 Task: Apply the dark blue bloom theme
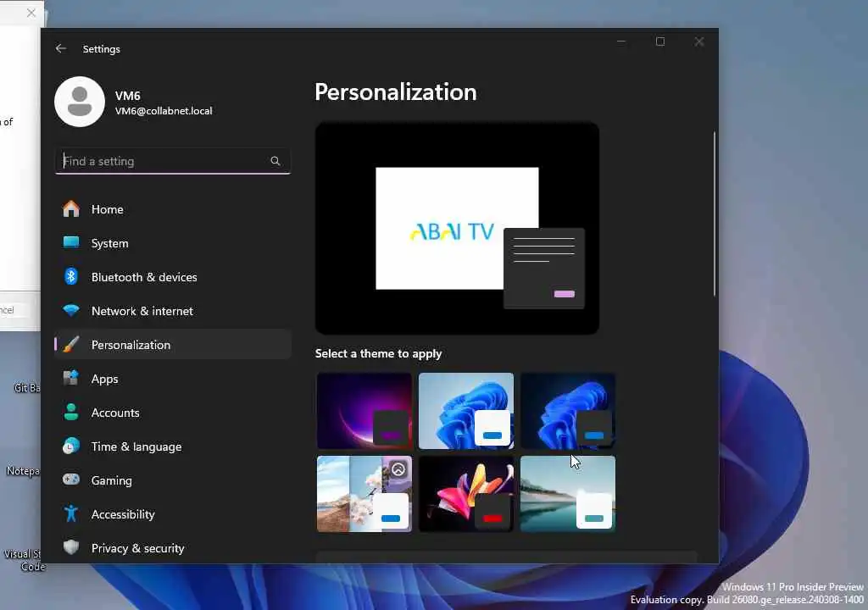(568, 411)
